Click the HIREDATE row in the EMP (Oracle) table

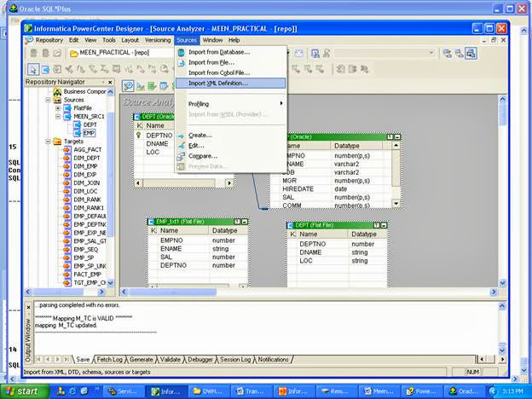click(336, 189)
